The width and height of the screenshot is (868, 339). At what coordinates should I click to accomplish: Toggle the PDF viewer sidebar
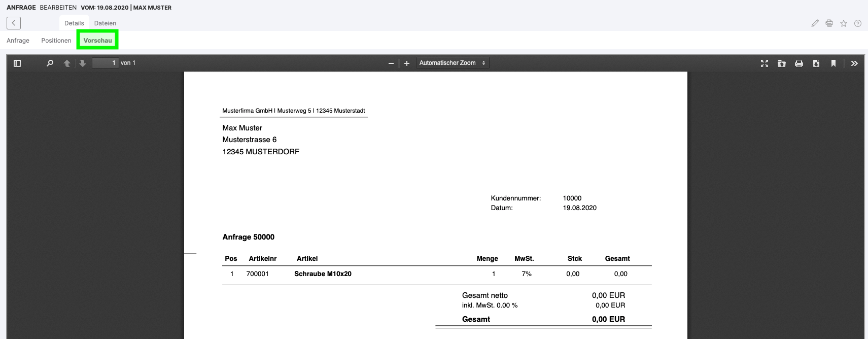pos(17,63)
